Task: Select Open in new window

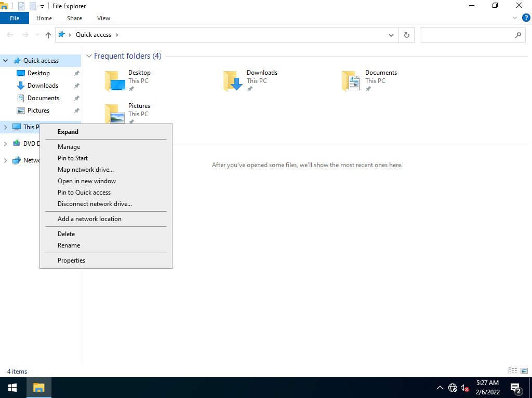Action: [x=106, y=181]
